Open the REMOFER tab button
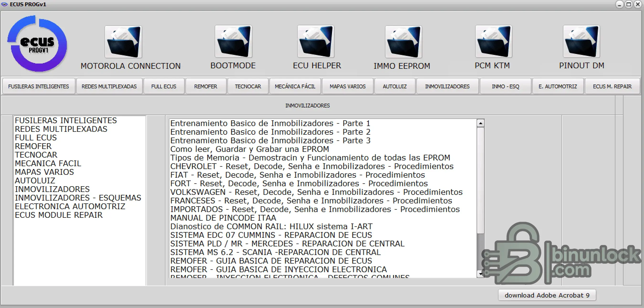The image size is (644, 308). coord(206,86)
